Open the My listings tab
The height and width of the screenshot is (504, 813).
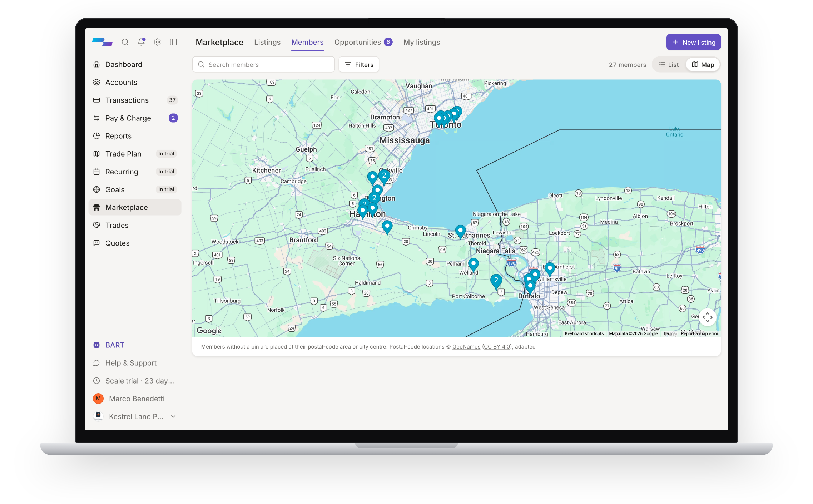(422, 42)
